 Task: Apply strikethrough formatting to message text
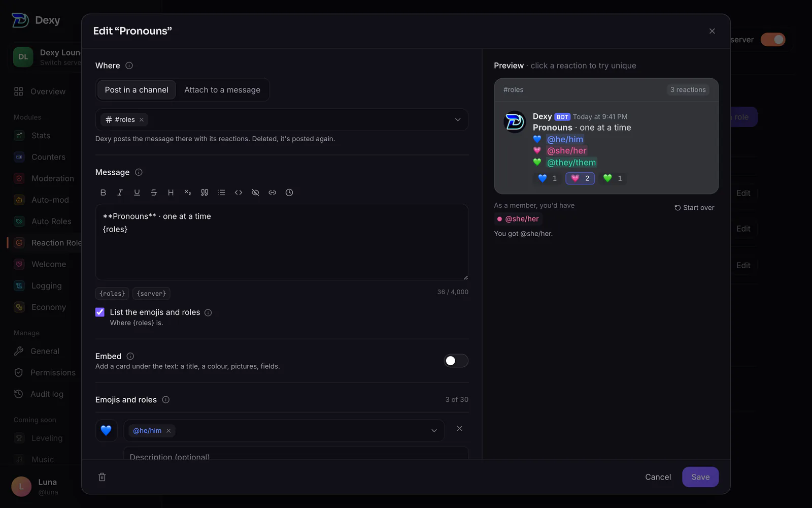pyautogui.click(x=154, y=193)
